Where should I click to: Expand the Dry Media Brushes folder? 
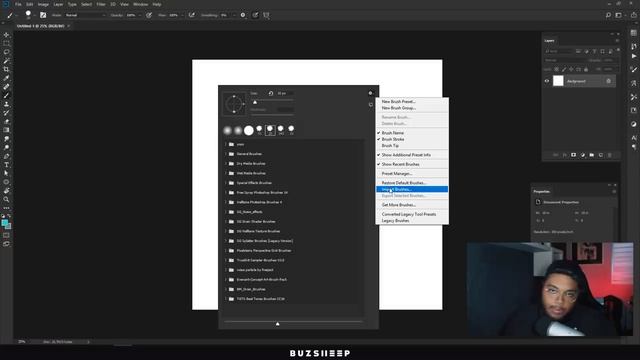coord(226,164)
